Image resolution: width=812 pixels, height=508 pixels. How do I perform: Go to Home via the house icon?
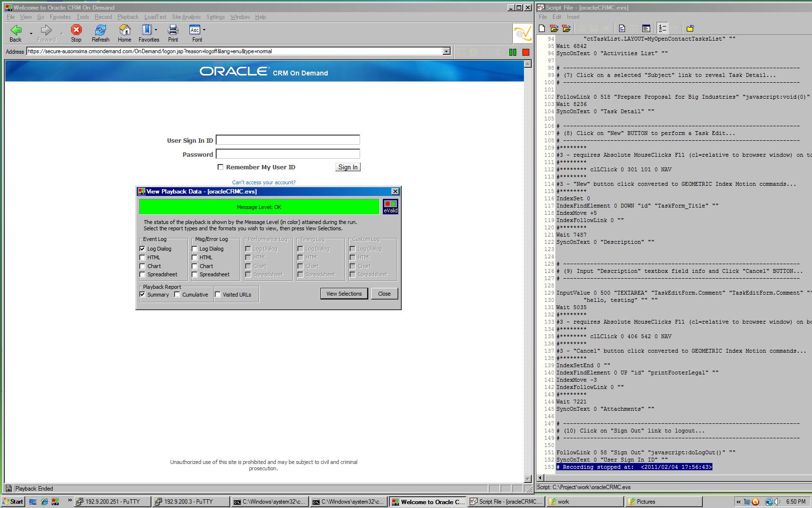[x=125, y=30]
